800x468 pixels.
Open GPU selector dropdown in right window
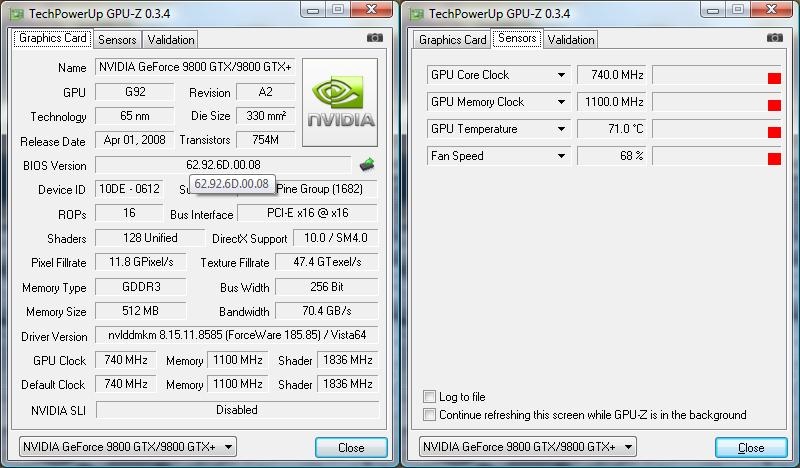coord(528,447)
